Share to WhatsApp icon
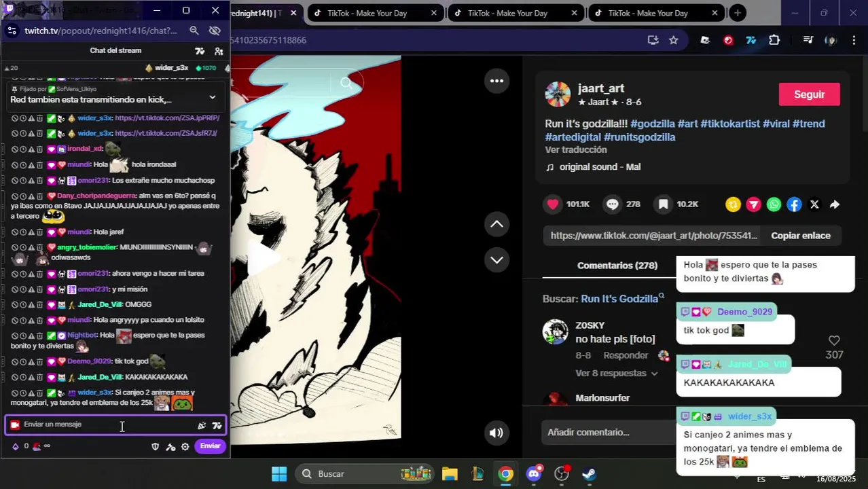Screen dimensions: 868x489 [x=774, y=204]
